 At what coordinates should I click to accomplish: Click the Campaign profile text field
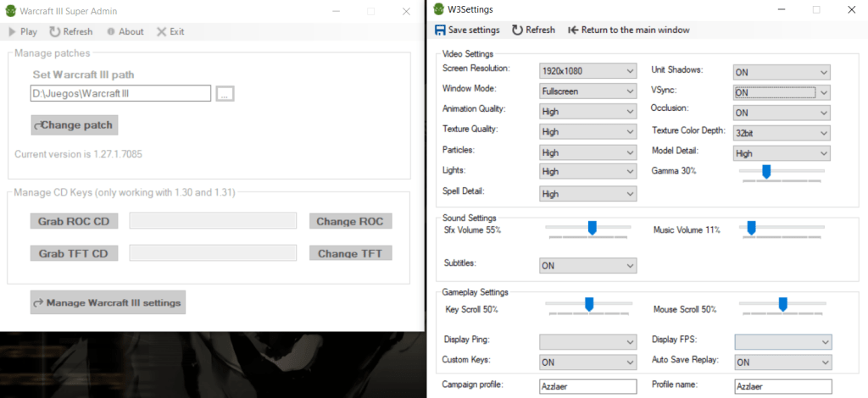588,386
